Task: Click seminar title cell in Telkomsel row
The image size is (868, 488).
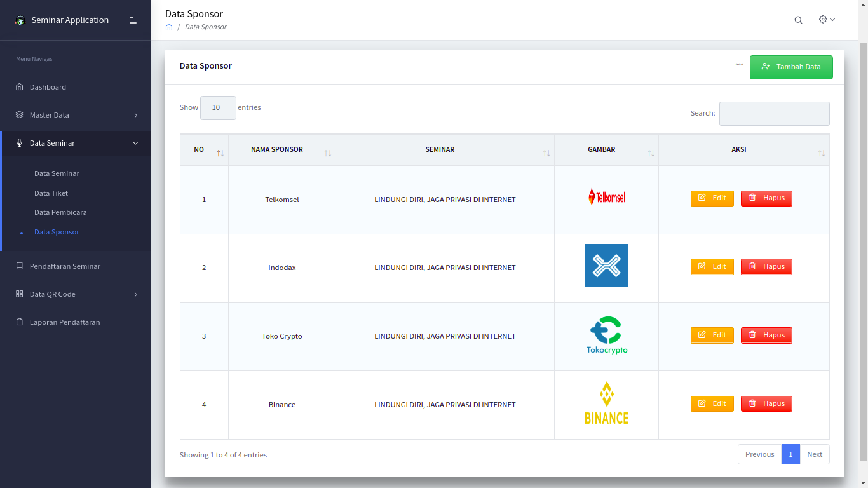Action: click(x=445, y=200)
